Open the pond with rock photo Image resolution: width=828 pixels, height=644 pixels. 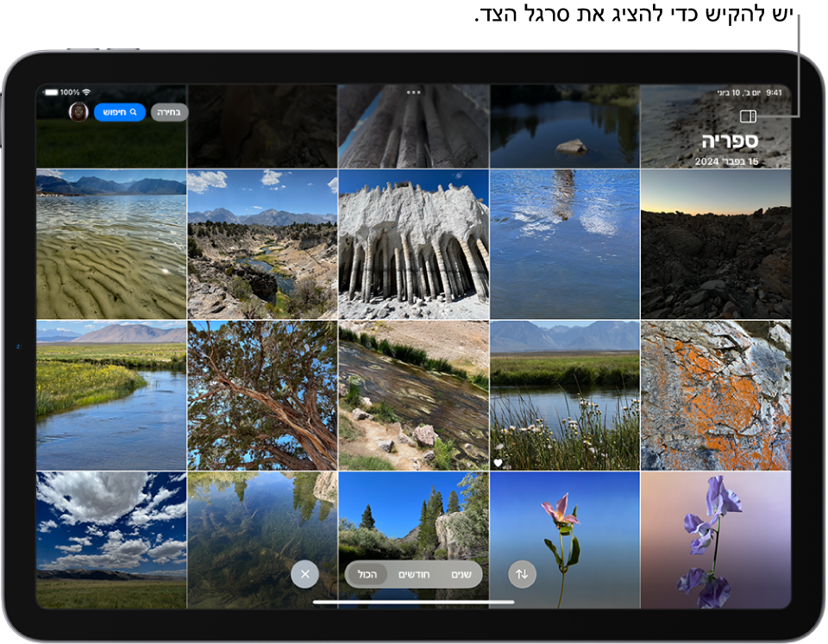(564, 126)
